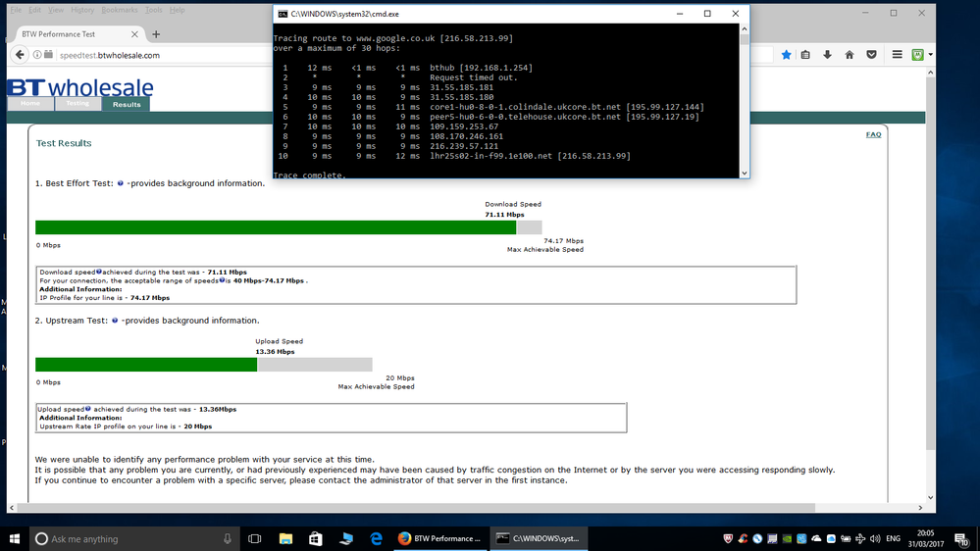Image resolution: width=980 pixels, height=551 pixels.
Task: Open the volume speaker tray icon
Action: click(875, 538)
